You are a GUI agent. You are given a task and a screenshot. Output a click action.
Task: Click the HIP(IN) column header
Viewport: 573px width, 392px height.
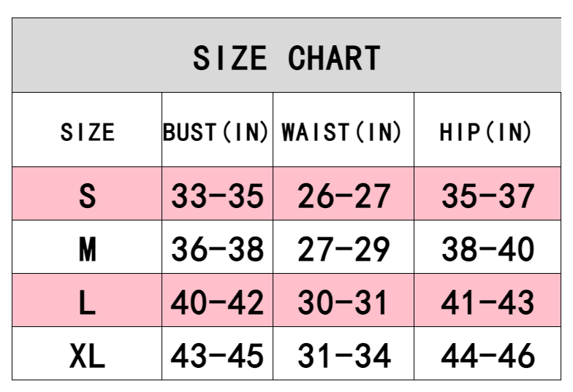486,132
